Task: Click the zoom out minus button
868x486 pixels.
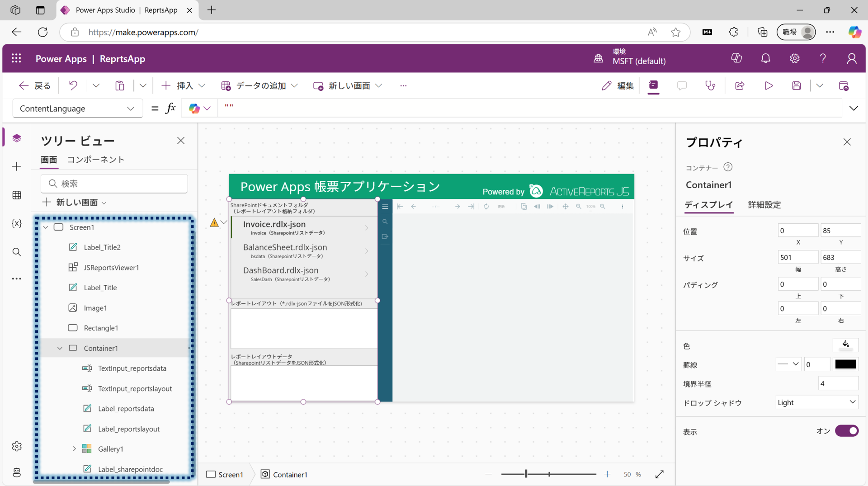Action: [x=488, y=474]
